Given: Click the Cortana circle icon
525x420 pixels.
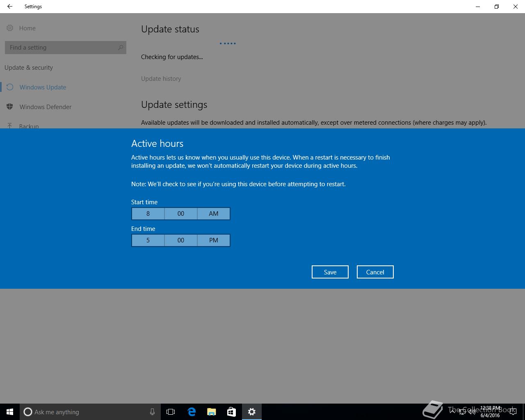Looking at the screenshot, I should coord(28,412).
